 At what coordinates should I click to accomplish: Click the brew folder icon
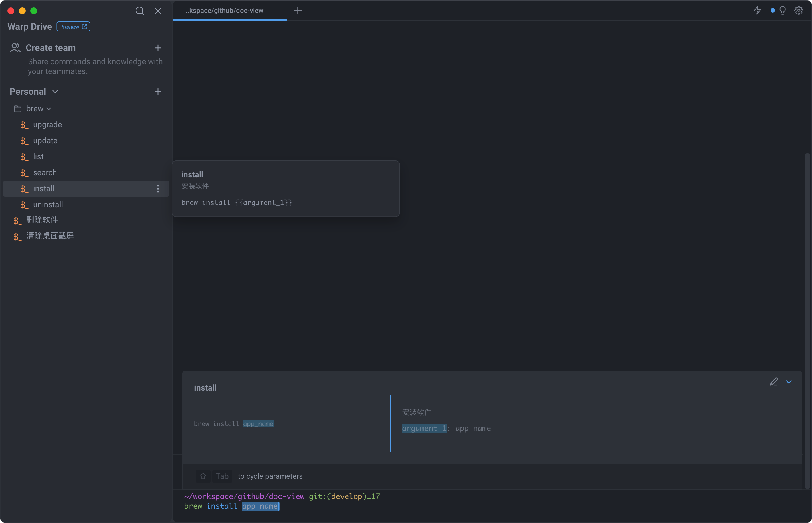point(18,109)
